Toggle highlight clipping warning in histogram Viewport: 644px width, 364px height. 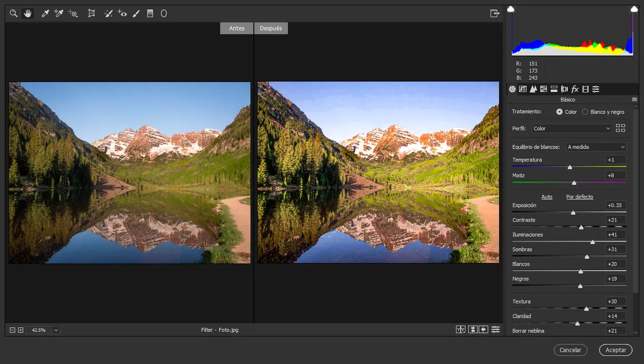coord(634,9)
